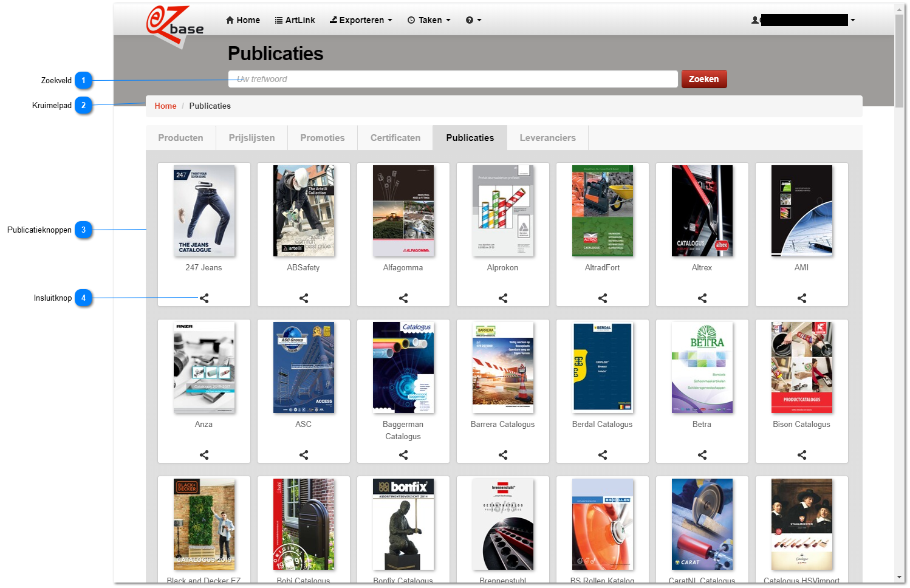Open the CaratNL Catalogus cover
The width and height of the screenshot is (910, 588).
click(702, 524)
